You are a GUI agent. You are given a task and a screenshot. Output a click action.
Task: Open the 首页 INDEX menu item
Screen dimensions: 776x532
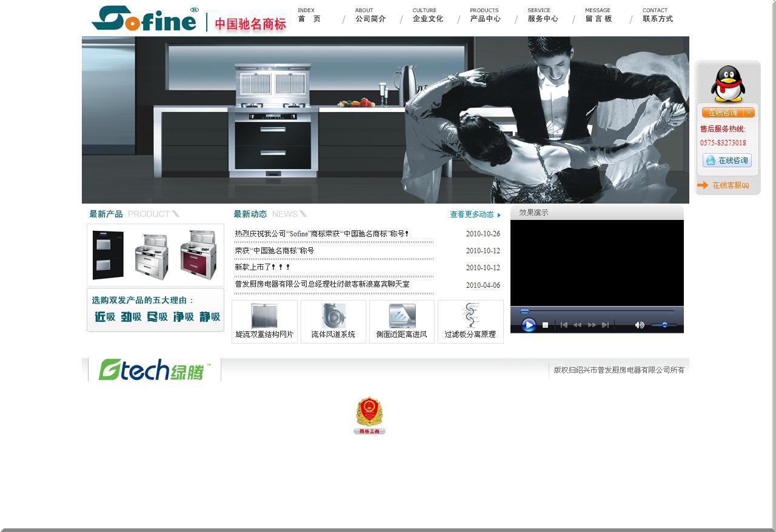click(310, 15)
